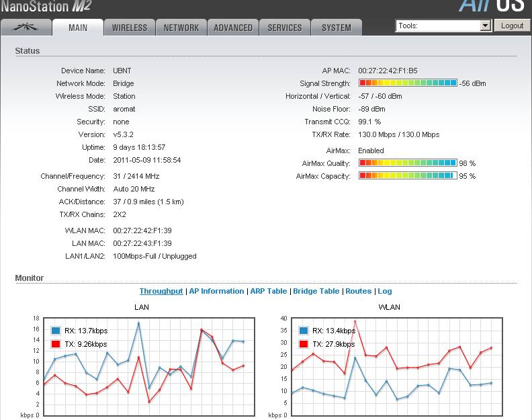Switch to the WIRELESS tab

click(x=130, y=28)
